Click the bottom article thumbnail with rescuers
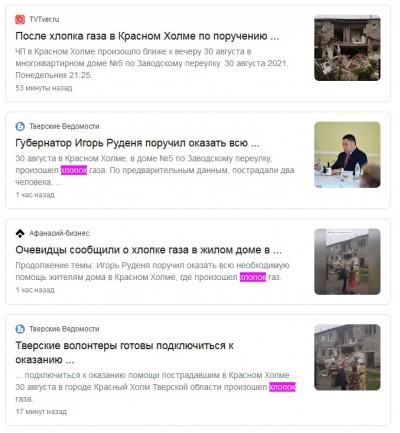400x433 pixels. coord(347,357)
